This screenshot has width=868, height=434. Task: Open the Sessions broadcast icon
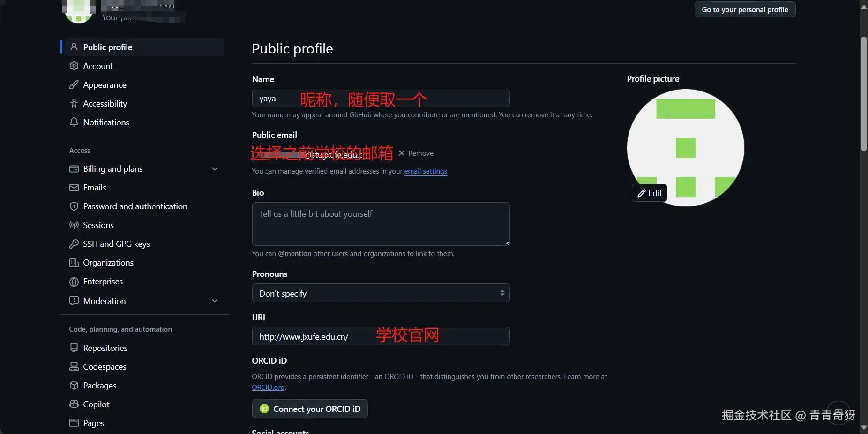click(74, 225)
